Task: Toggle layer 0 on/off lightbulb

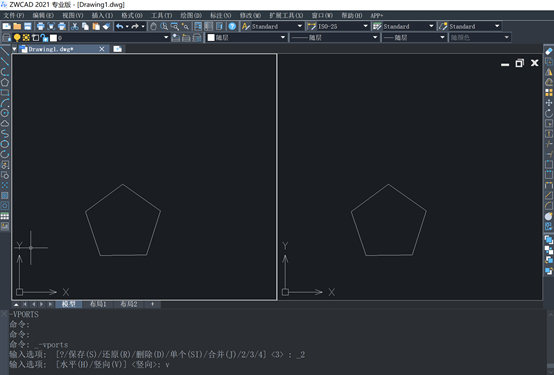Action: tap(17, 37)
